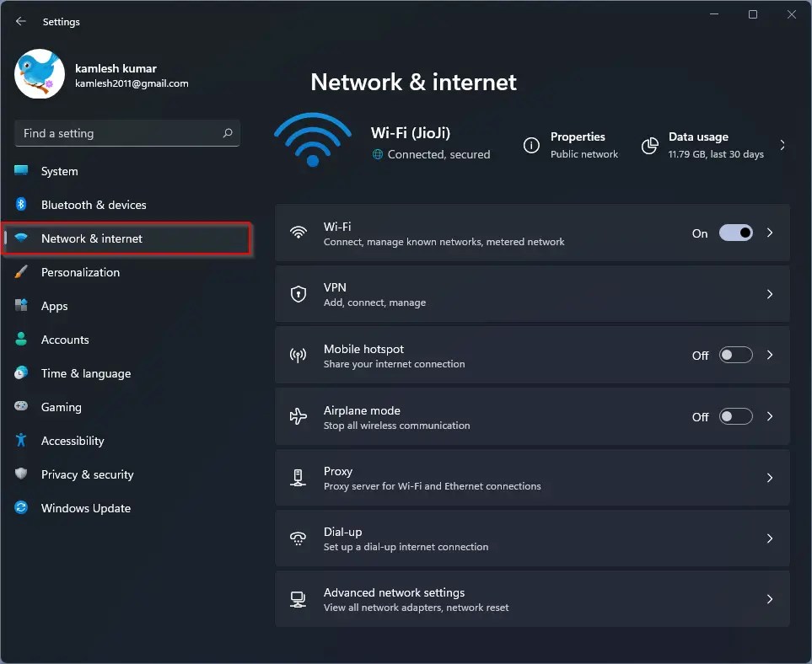Open Dial-up page chevron

(770, 538)
